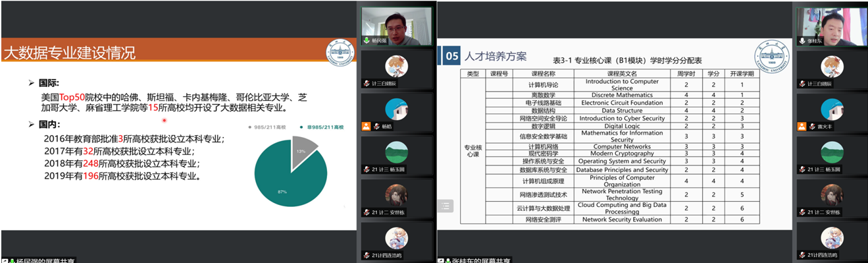The height and width of the screenshot is (263, 868).
Task: Open the sidebar list icon beside the table slide
Action: coord(446,206)
